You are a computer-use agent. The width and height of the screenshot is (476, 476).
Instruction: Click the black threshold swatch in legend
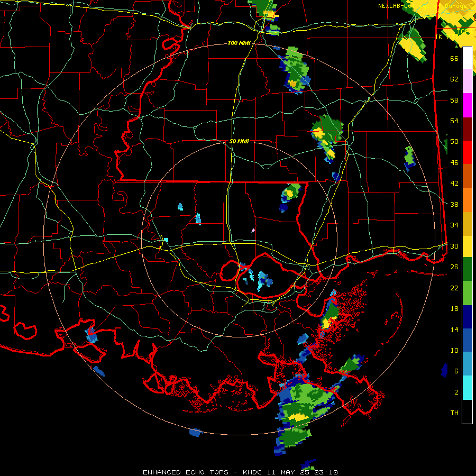tap(467, 411)
